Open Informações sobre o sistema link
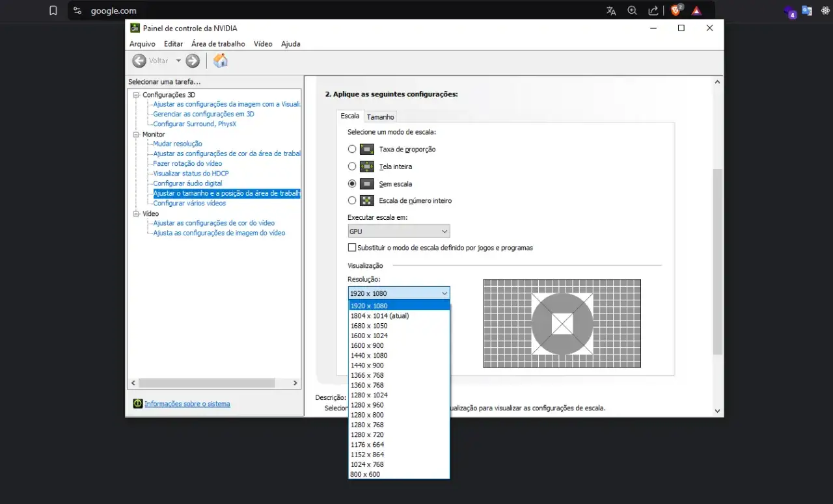 tap(187, 404)
